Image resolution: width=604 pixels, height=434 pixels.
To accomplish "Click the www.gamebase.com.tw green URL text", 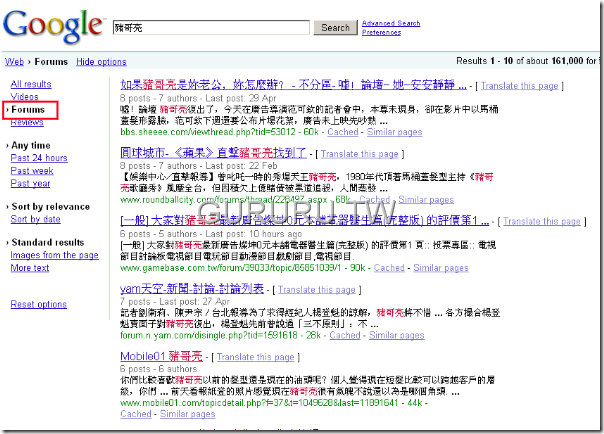I will tap(230, 268).
